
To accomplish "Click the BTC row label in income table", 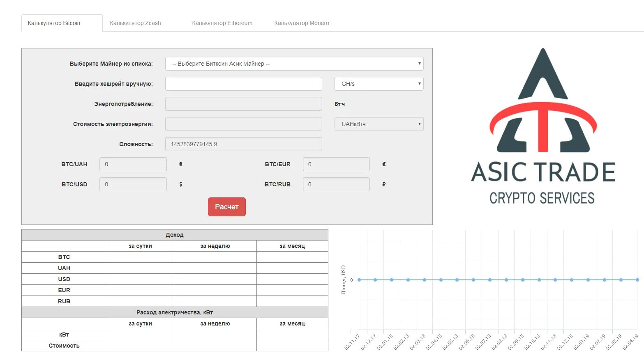I will pos(64,257).
